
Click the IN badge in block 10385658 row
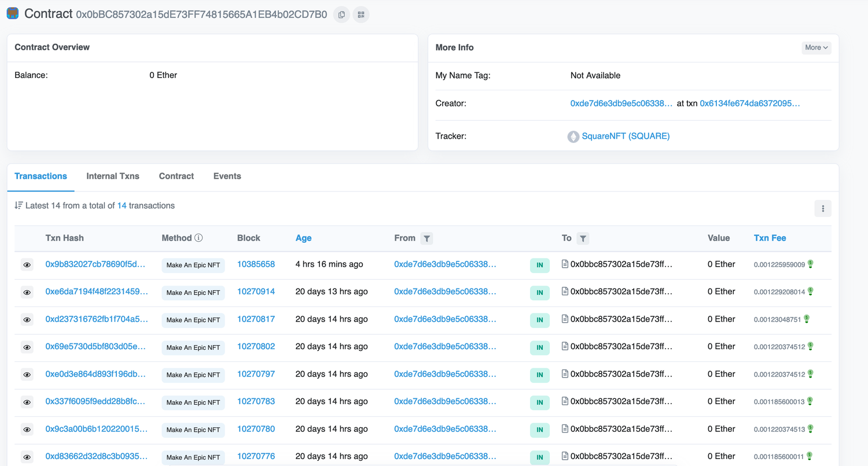point(540,265)
